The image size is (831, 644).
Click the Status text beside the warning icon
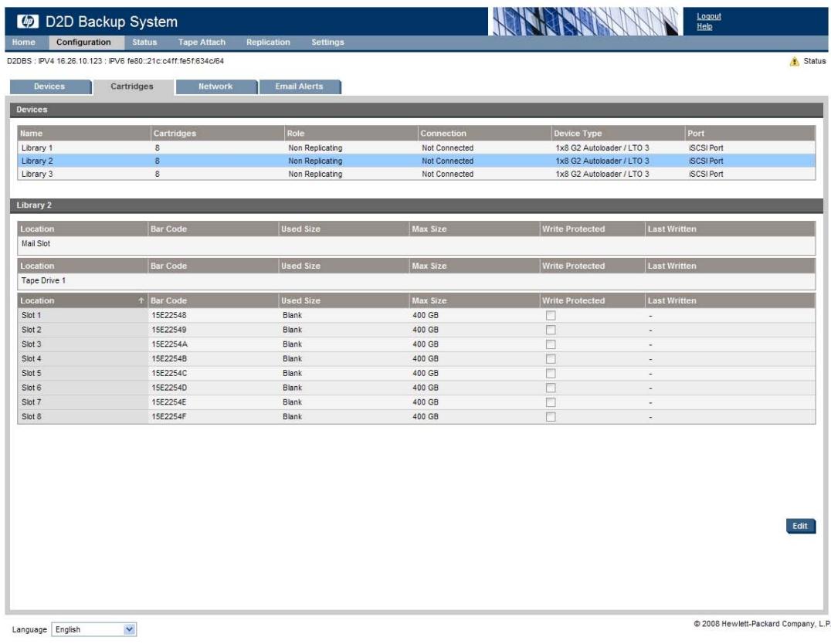pos(815,62)
